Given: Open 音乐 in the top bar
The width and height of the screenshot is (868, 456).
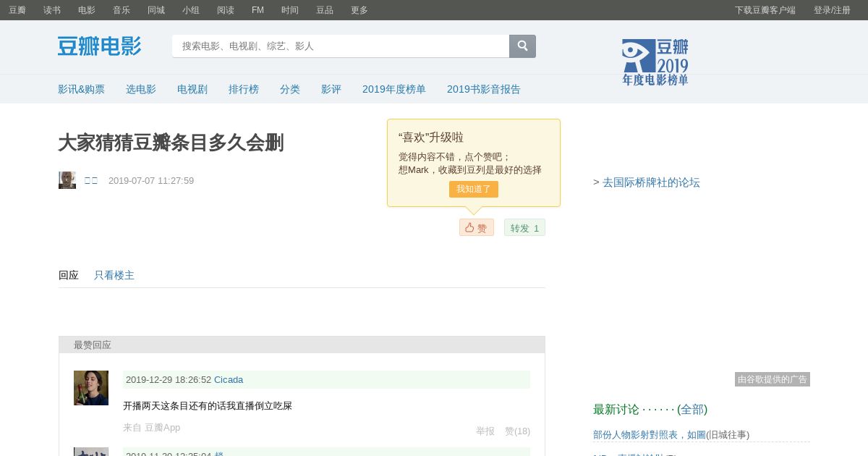Looking at the screenshot, I should (122, 10).
